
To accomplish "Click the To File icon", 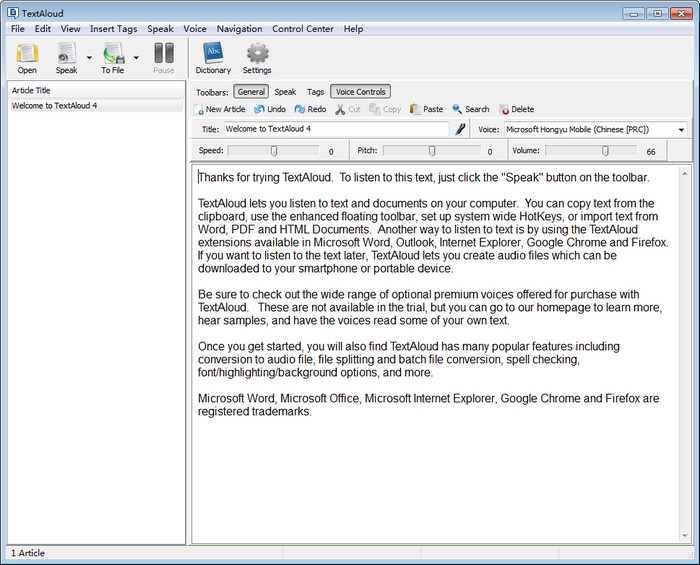I will coord(113,54).
